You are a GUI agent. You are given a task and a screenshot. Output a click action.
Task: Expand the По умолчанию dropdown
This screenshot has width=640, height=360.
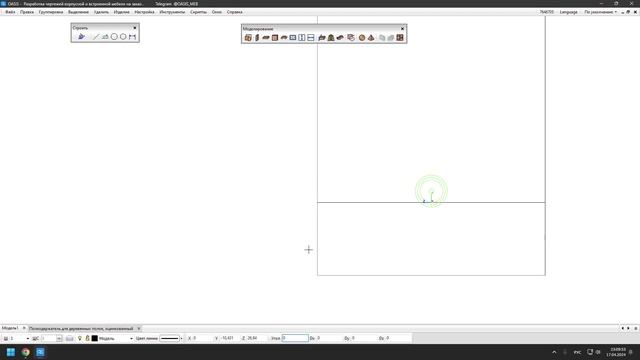(600, 12)
